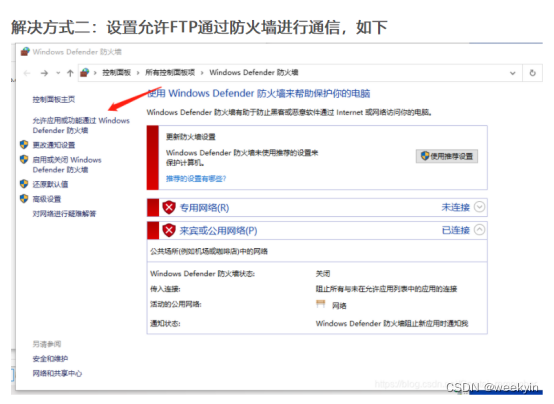The width and height of the screenshot is (554, 404).
Task: Click 已连接 status text
Action: pyautogui.click(x=455, y=230)
